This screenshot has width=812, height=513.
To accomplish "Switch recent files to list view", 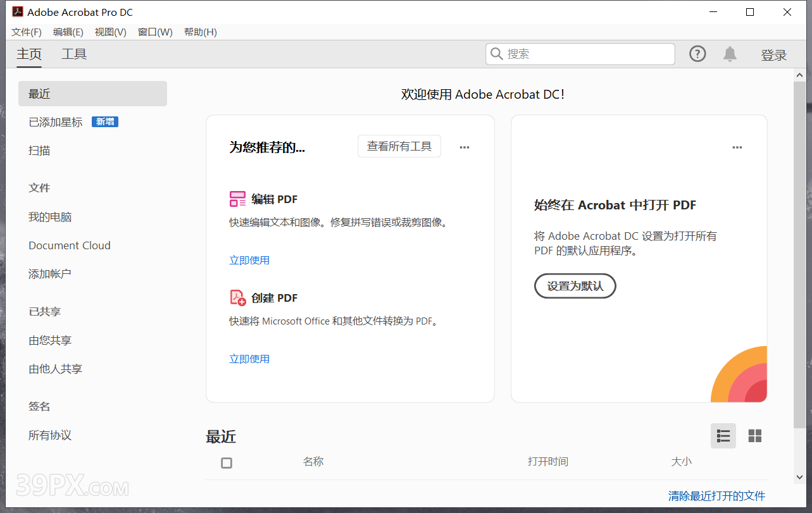I will coord(723,436).
